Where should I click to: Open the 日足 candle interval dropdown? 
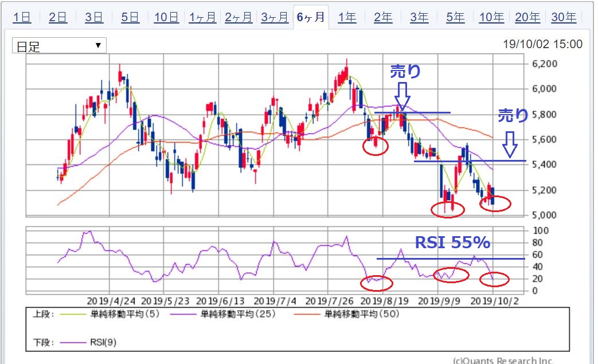(x=59, y=46)
